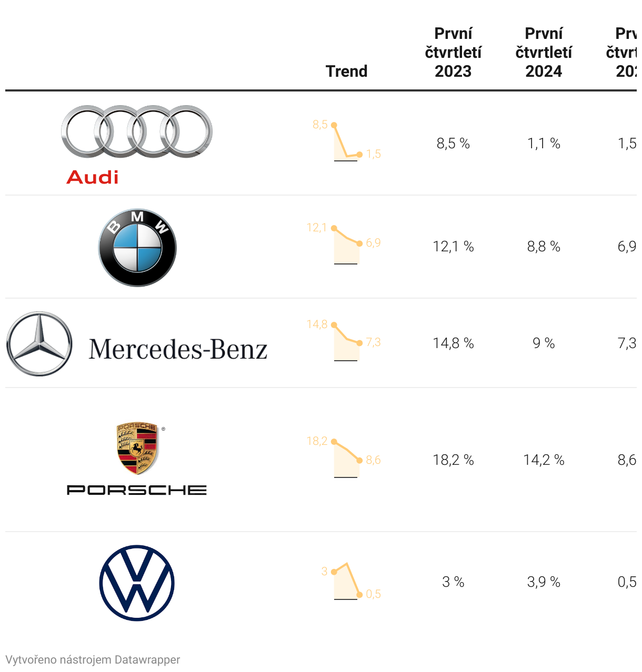Click the První čtvrtletí 2024 column header
The image size is (642, 672).
544,52
